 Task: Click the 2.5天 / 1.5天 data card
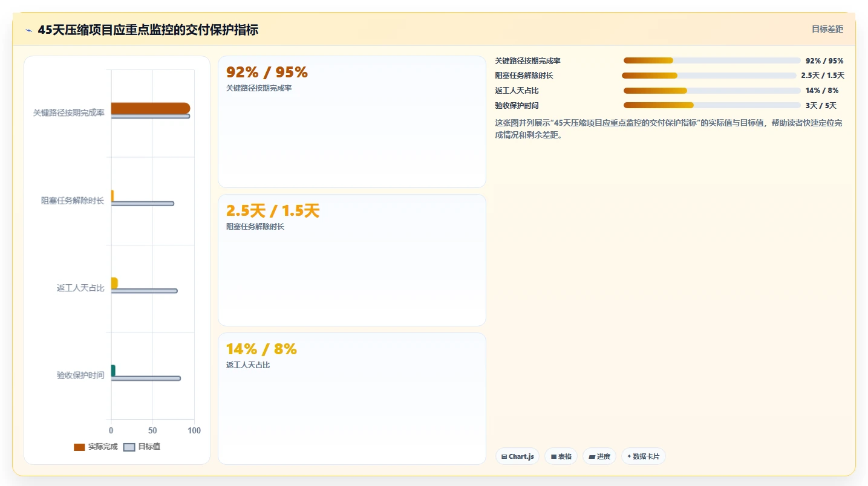click(x=352, y=260)
